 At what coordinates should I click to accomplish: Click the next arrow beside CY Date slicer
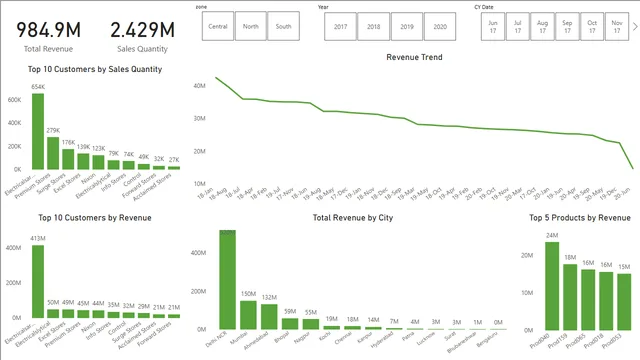coord(635,27)
